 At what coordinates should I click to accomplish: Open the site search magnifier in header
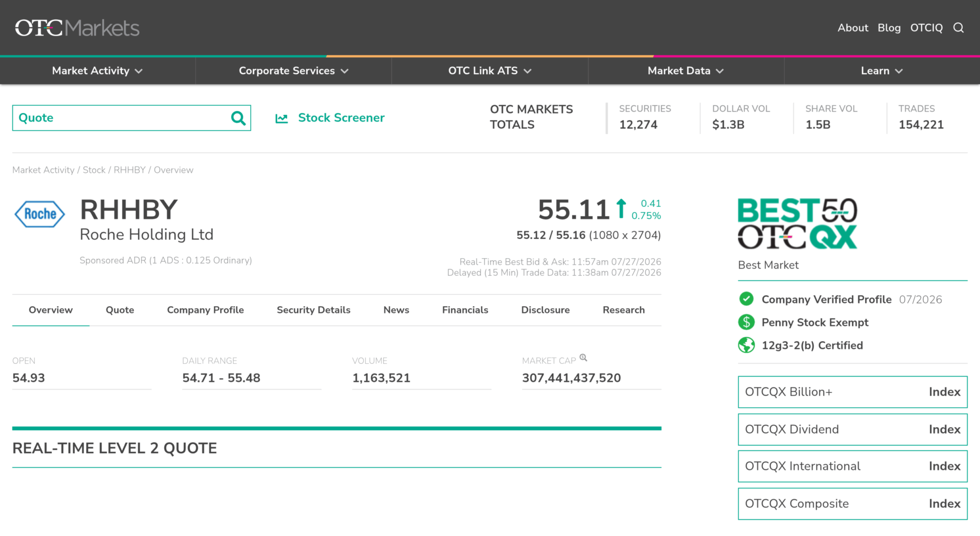958,28
